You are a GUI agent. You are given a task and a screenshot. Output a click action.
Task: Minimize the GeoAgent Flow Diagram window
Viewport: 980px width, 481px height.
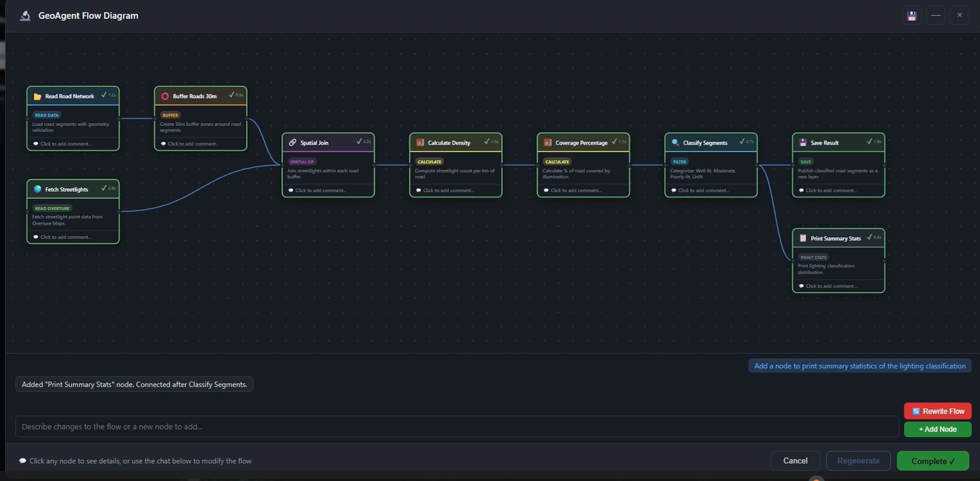tap(935, 16)
